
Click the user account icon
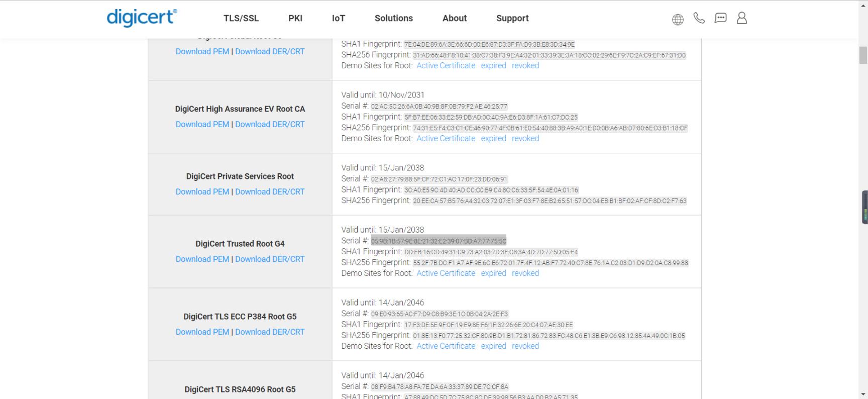[741, 18]
